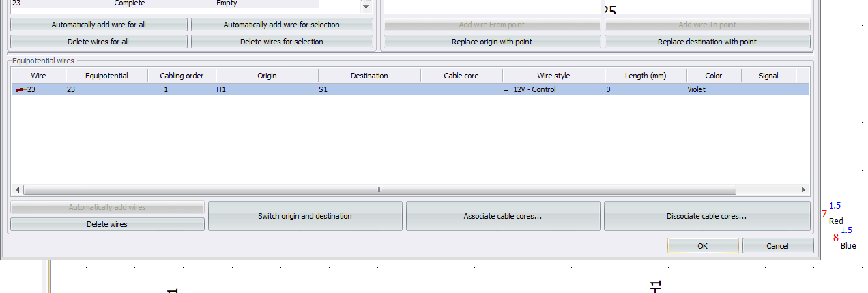Click the Violet color cell
868x293 pixels.
pos(714,89)
